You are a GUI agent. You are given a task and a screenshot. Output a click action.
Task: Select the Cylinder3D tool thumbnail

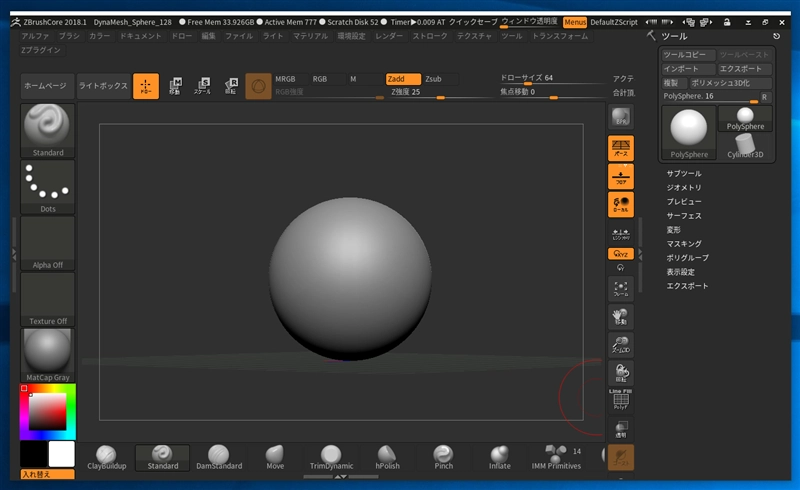(745, 146)
